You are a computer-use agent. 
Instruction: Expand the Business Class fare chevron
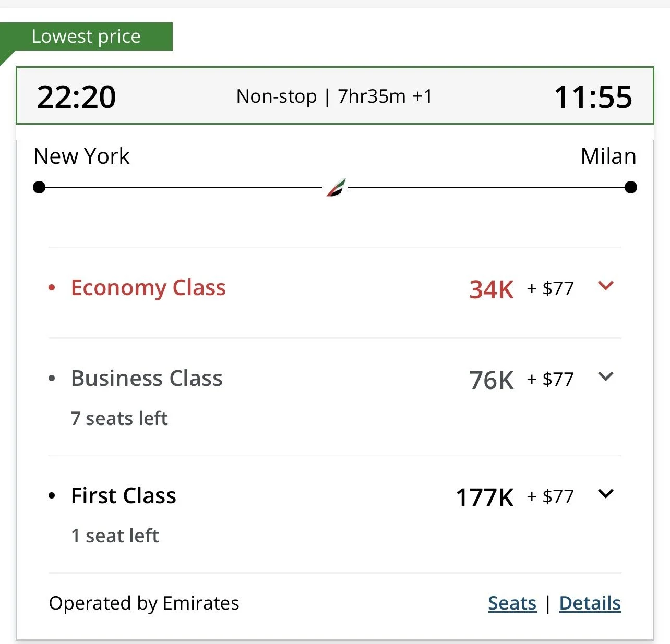pos(605,376)
